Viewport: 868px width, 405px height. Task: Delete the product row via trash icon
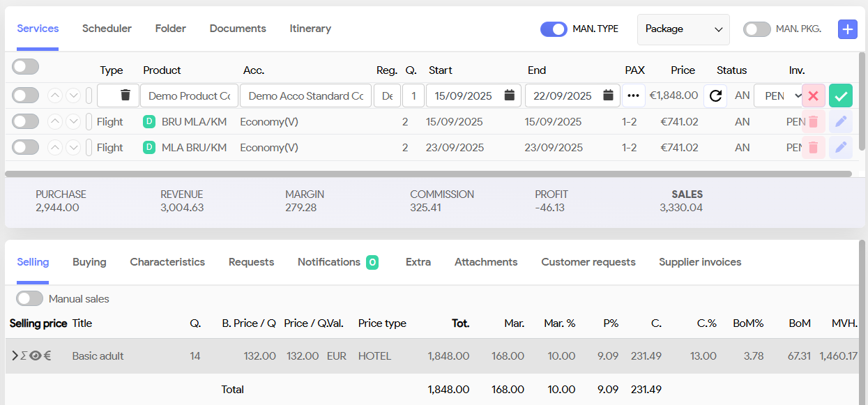[x=125, y=95]
